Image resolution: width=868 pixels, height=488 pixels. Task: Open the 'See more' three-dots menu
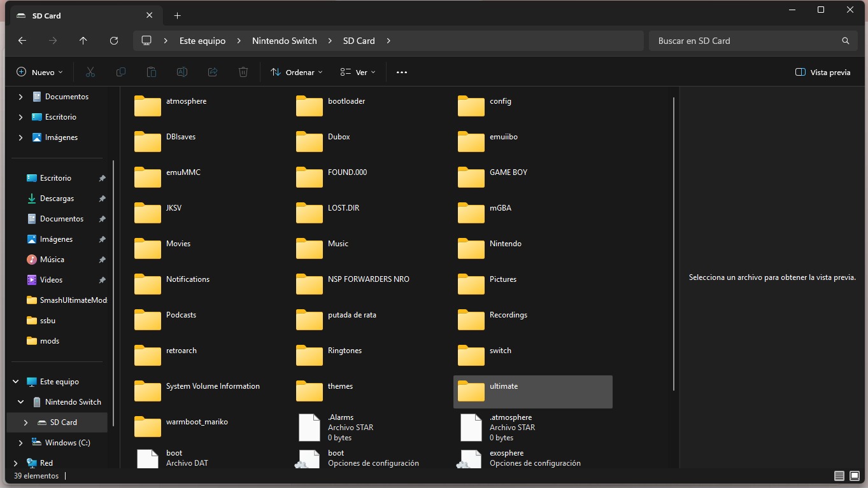coord(401,73)
